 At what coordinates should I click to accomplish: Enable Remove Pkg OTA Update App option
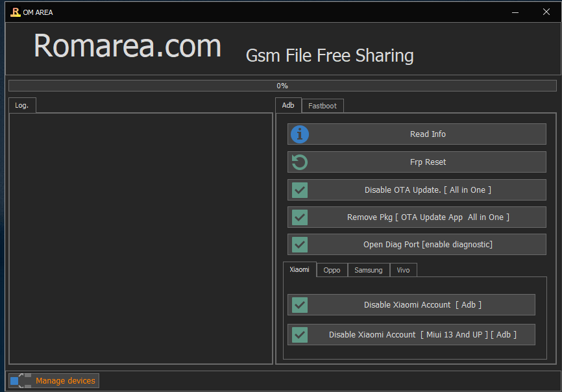click(416, 217)
